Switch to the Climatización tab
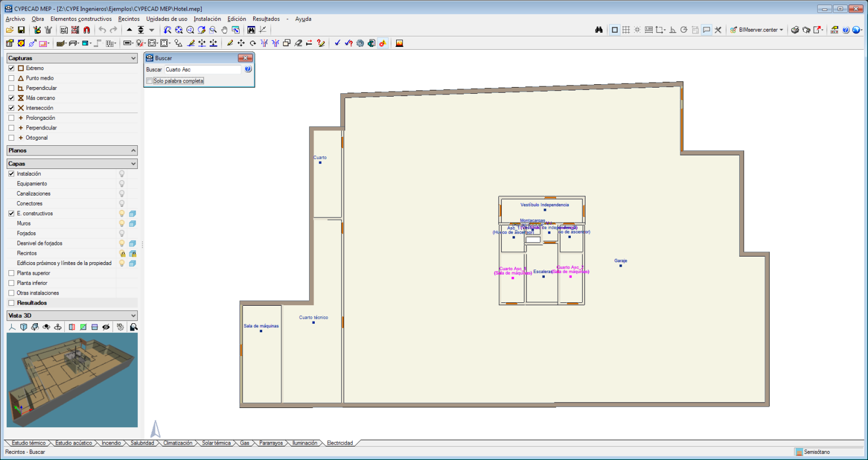The image size is (868, 460). (178, 443)
